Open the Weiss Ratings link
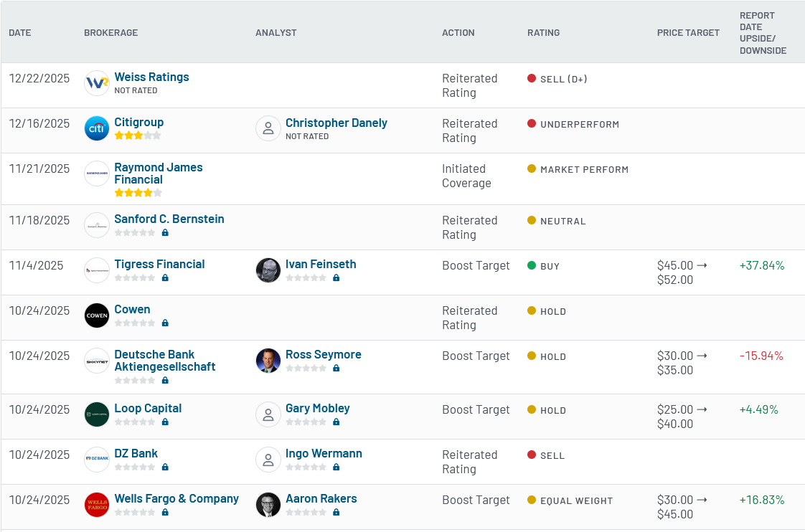The height and width of the screenshot is (532, 805). 151,77
